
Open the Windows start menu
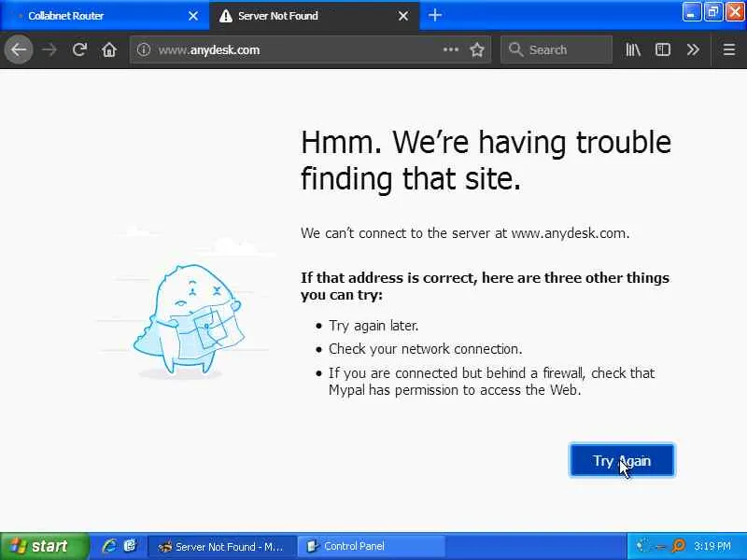click(44, 546)
